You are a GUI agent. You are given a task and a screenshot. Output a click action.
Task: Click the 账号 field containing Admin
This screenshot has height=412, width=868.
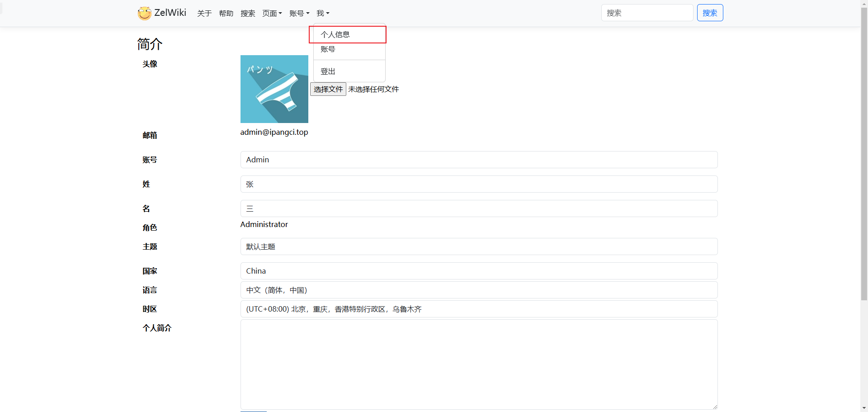pos(478,160)
